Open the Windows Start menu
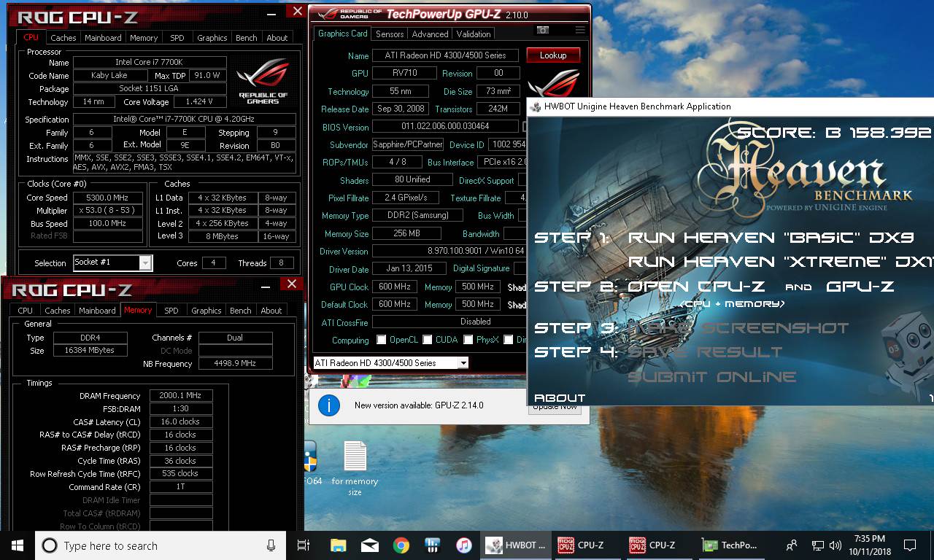This screenshot has width=934, height=560. click(18, 545)
